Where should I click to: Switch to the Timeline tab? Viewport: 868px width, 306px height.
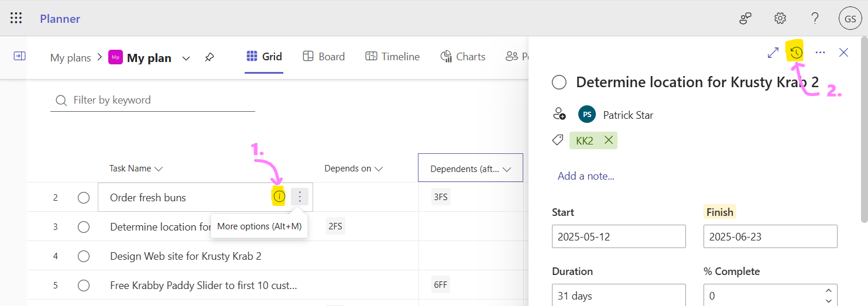pos(392,57)
